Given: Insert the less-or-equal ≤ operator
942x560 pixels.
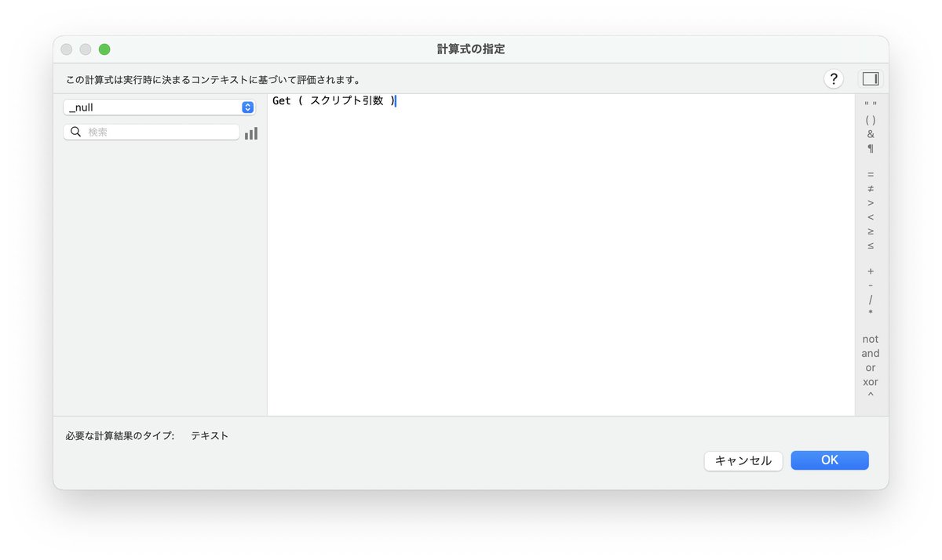Looking at the screenshot, I should 871,245.
